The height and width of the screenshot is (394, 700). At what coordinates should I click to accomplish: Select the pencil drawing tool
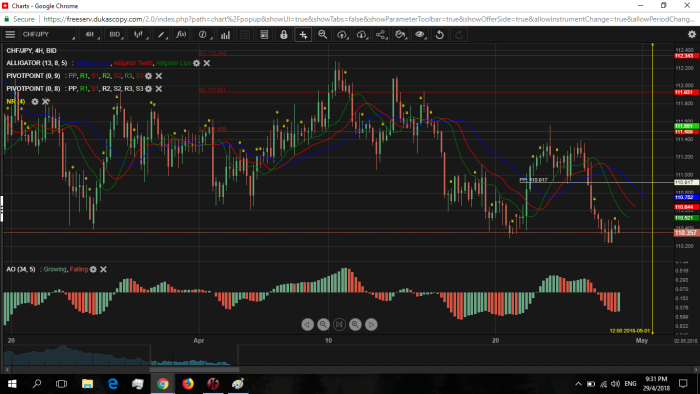pyautogui.click(x=161, y=34)
